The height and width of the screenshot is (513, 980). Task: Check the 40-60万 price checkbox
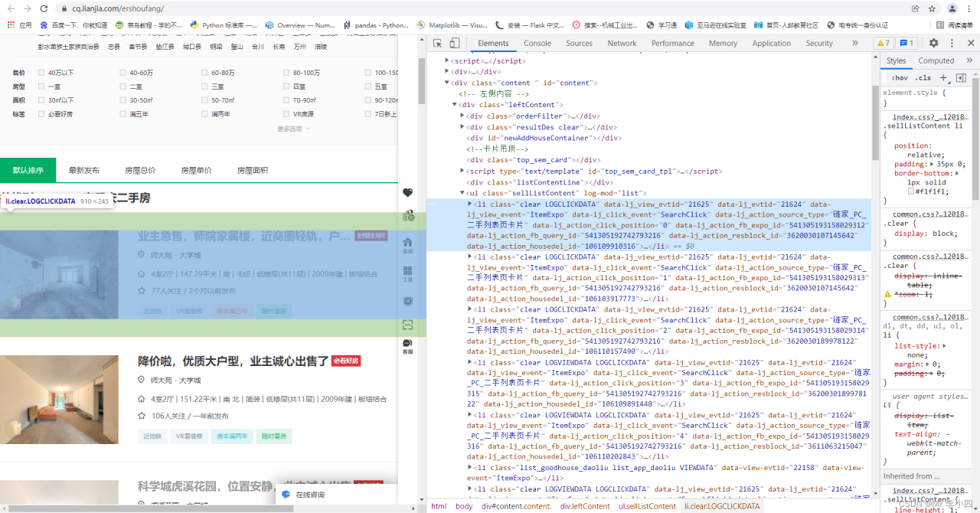pyautogui.click(x=123, y=73)
